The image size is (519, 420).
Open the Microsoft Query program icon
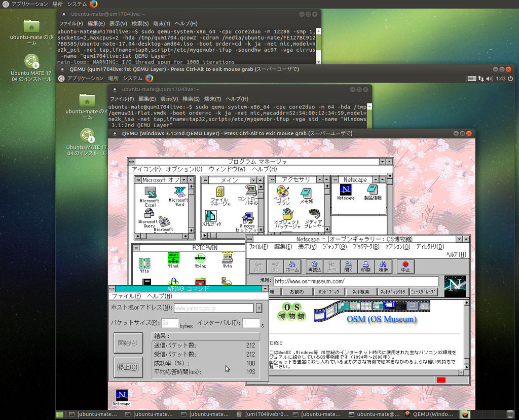pyautogui.click(x=149, y=218)
